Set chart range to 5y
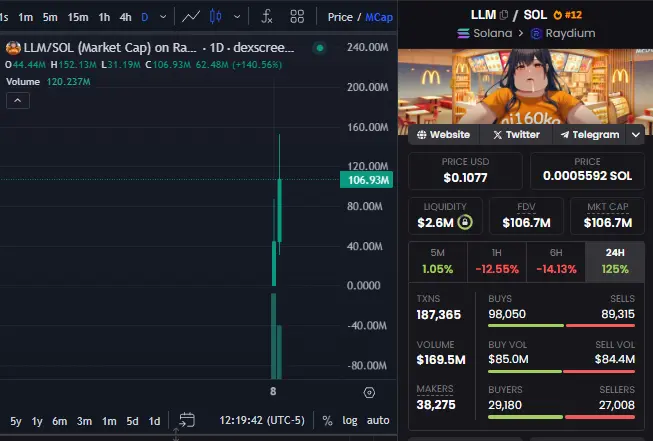 tap(16, 421)
